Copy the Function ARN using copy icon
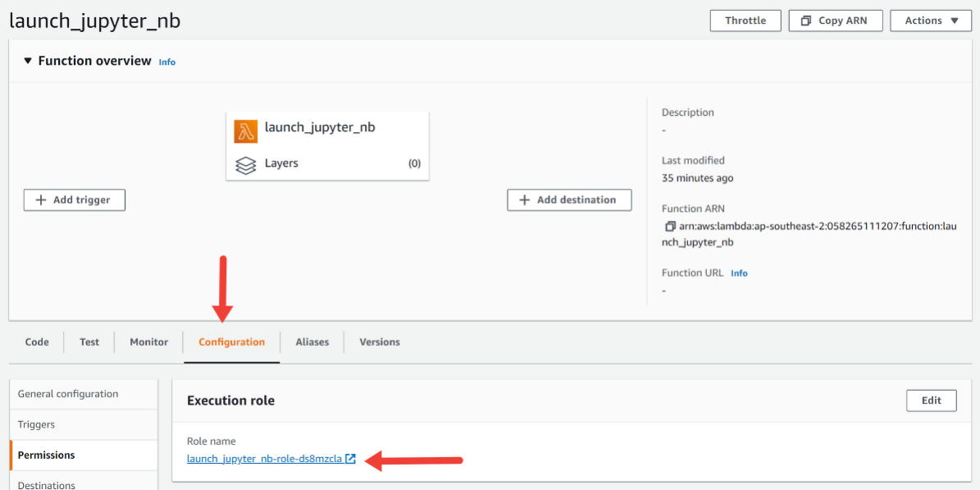This screenshot has height=490, width=980. coord(670,226)
